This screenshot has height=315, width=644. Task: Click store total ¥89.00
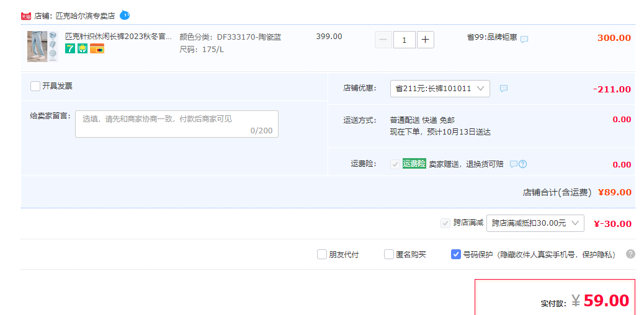click(x=614, y=192)
